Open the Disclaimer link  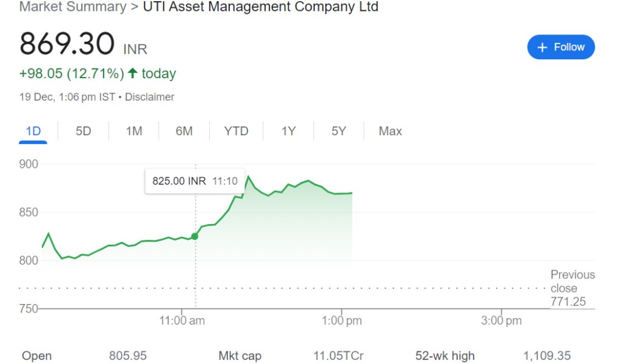point(150,96)
